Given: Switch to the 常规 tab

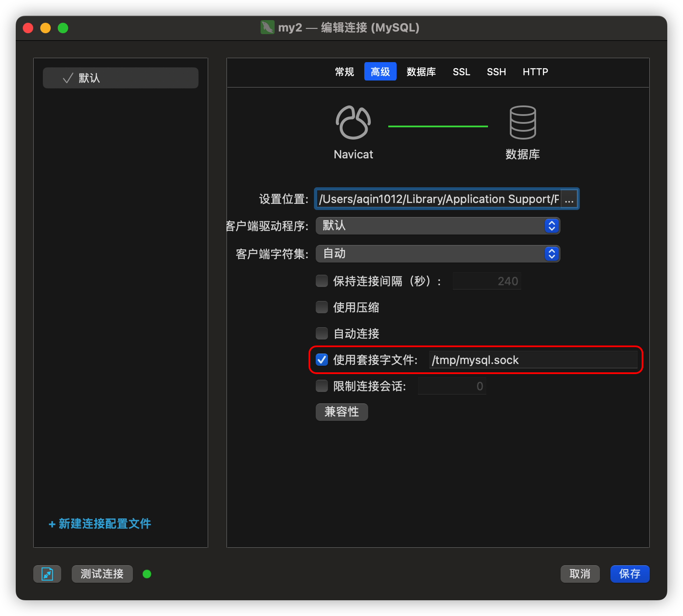Looking at the screenshot, I should click(x=344, y=72).
